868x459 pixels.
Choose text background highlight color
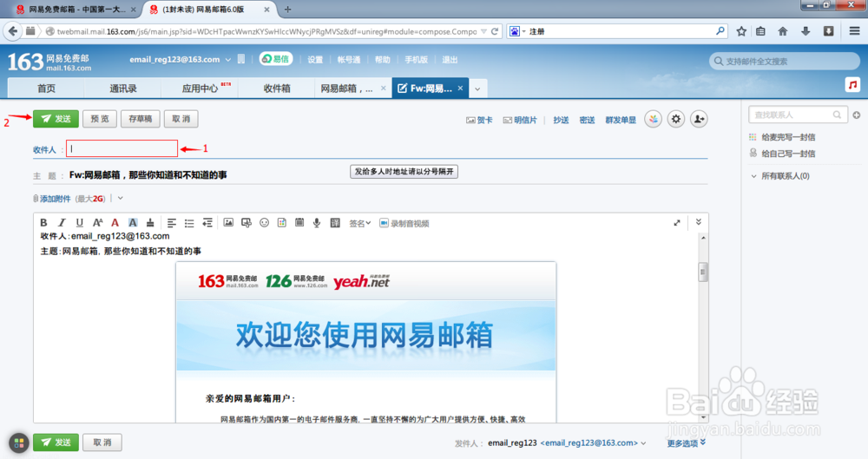(133, 223)
